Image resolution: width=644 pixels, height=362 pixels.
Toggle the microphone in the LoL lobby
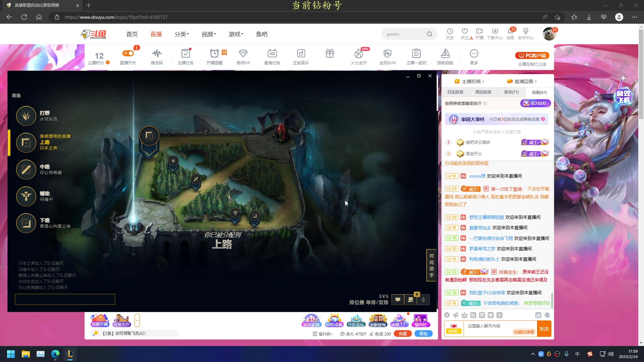pos(423,300)
